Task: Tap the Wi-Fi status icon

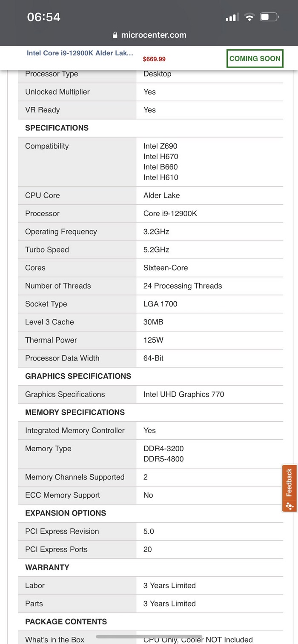Action: [x=250, y=17]
